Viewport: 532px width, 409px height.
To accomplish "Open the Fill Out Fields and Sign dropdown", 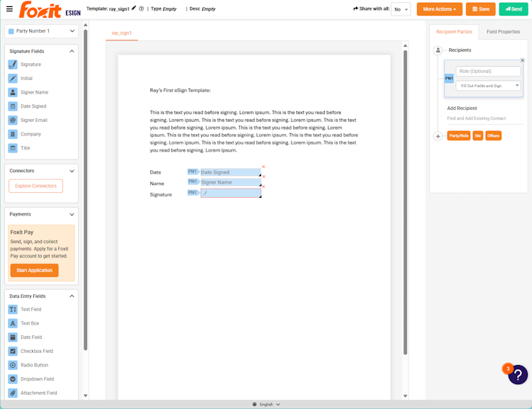I will pos(488,86).
